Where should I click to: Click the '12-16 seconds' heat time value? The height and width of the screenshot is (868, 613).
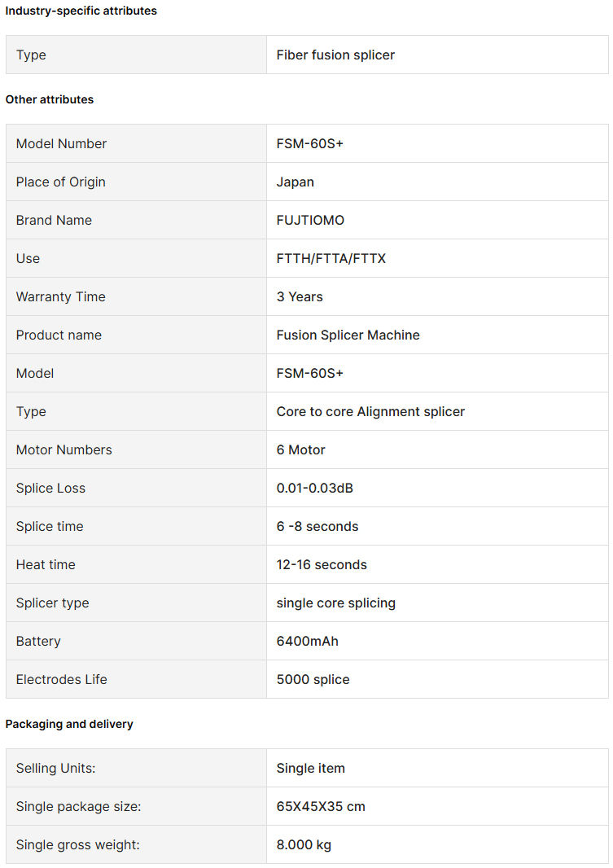(322, 564)
